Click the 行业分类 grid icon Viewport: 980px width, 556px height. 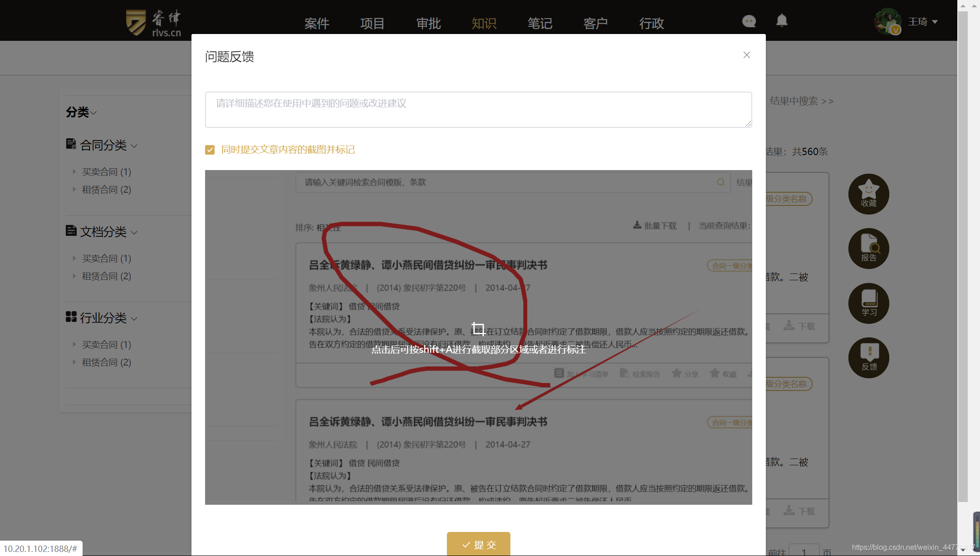(x=71, y=317)
